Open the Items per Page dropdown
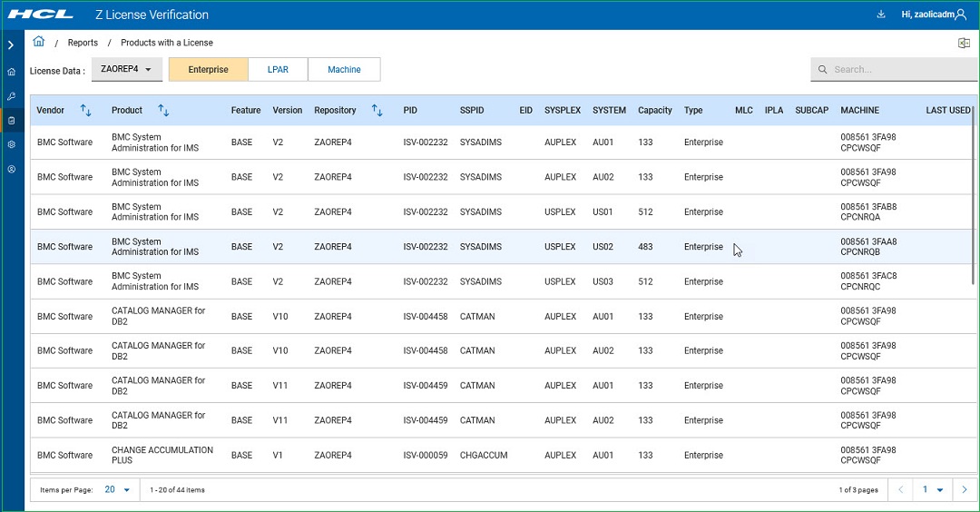The height and width of the screenshot is (512, 980). click(117, 489)
